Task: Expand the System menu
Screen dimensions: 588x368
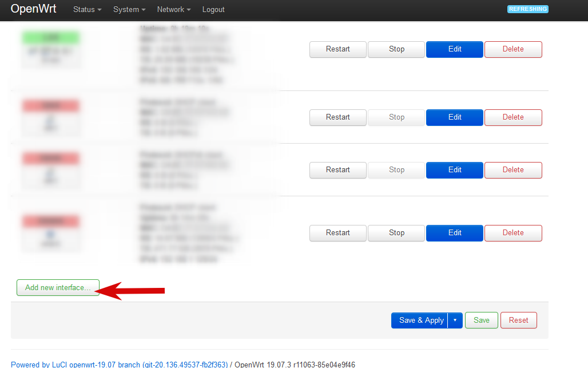Action: tap(129, 10)
